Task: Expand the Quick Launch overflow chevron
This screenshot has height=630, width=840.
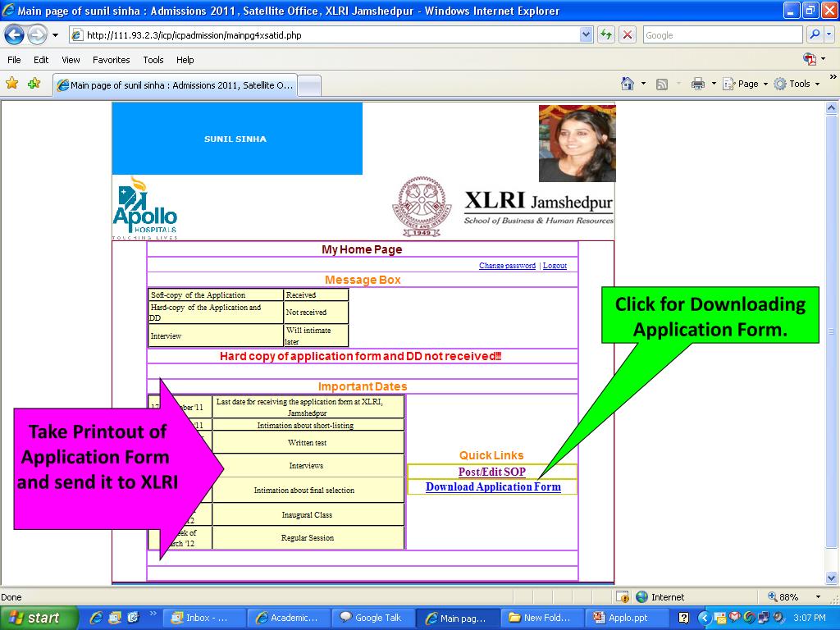Action: pos(153,614)
